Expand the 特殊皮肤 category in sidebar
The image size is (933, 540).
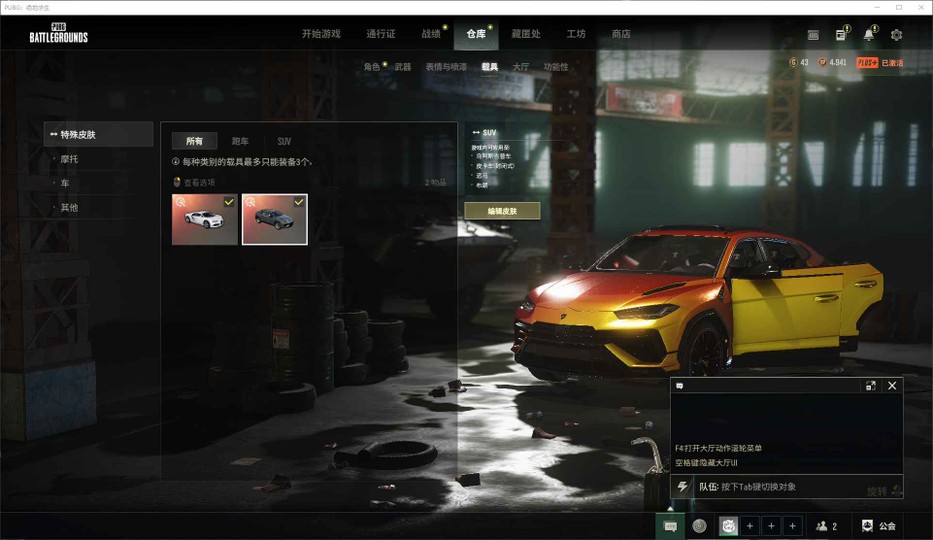98,134
